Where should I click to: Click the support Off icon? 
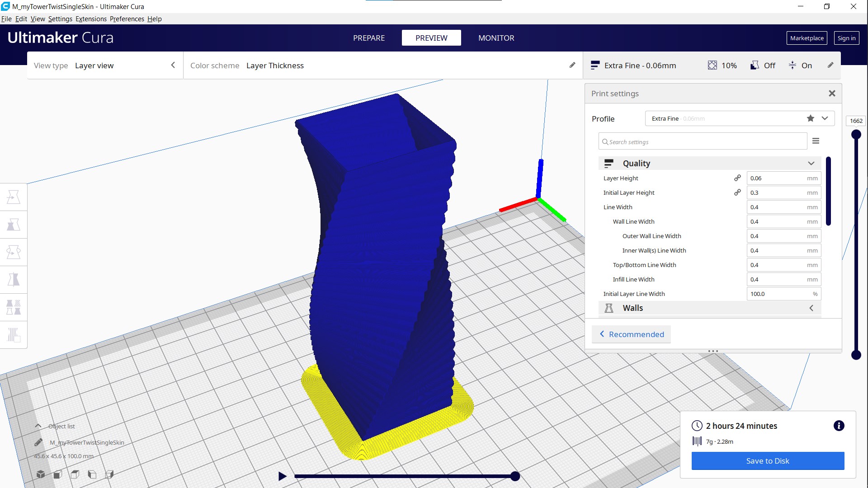pyautogui.click(x=755, y=65)
